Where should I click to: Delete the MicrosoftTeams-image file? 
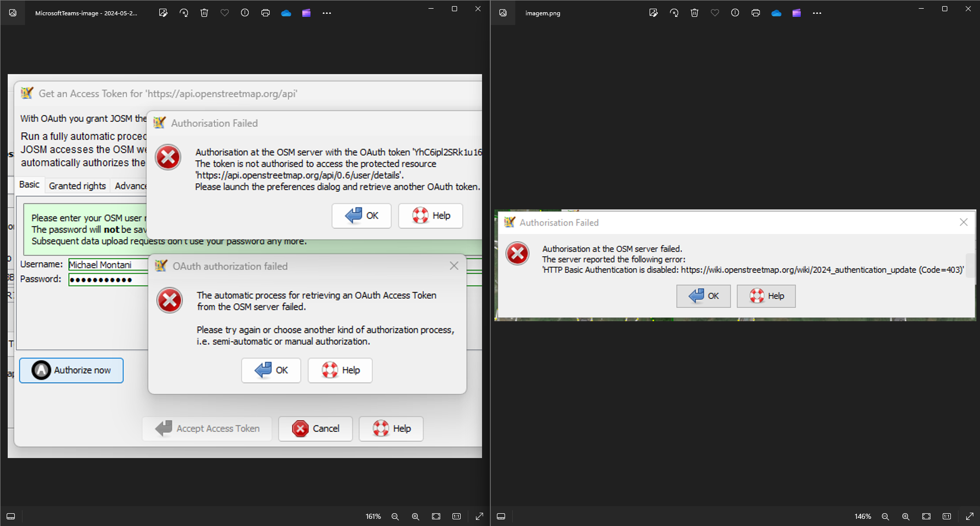[x=204, y=13]
